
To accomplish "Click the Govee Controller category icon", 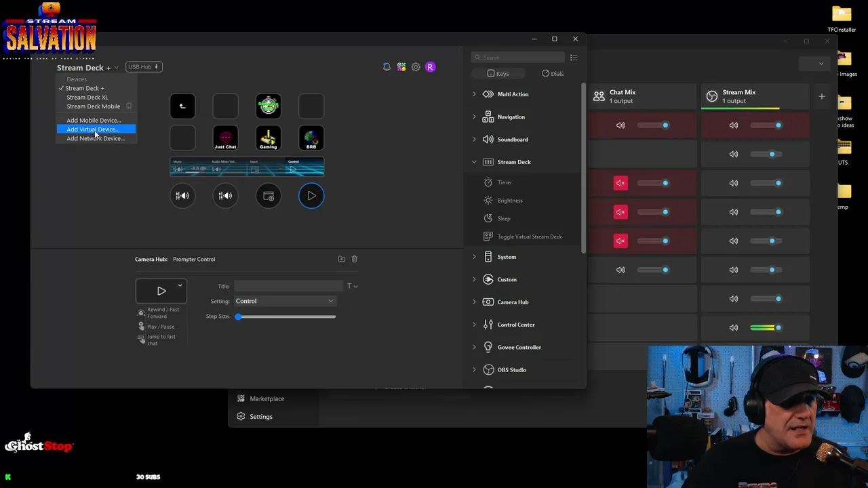I will click(488, 347).
